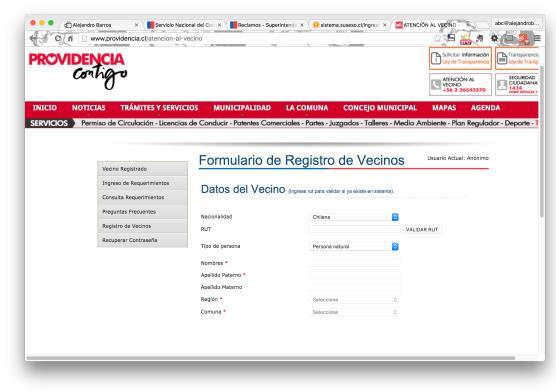Viewport: 556px width, 391px height.
Task: Select the ATENCIÓN AL VECINO tab
Action: [430, 25]
